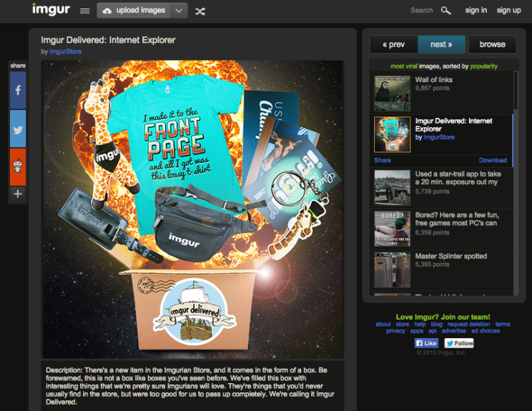Click the Facebook Like button
The image size is (532, 411).
(x=426, y=343)
